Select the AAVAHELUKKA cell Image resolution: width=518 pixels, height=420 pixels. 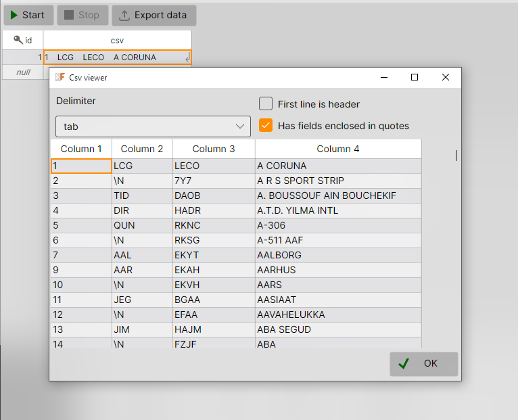(x=338, y=314)
